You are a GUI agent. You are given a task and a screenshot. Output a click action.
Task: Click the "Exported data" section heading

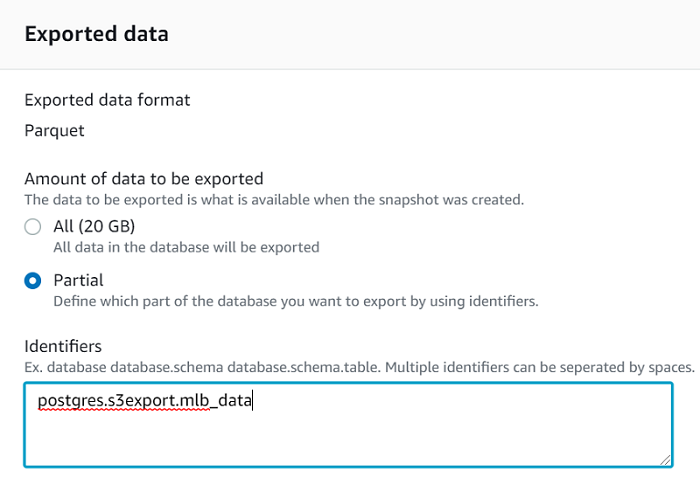(x=96, y=34)
